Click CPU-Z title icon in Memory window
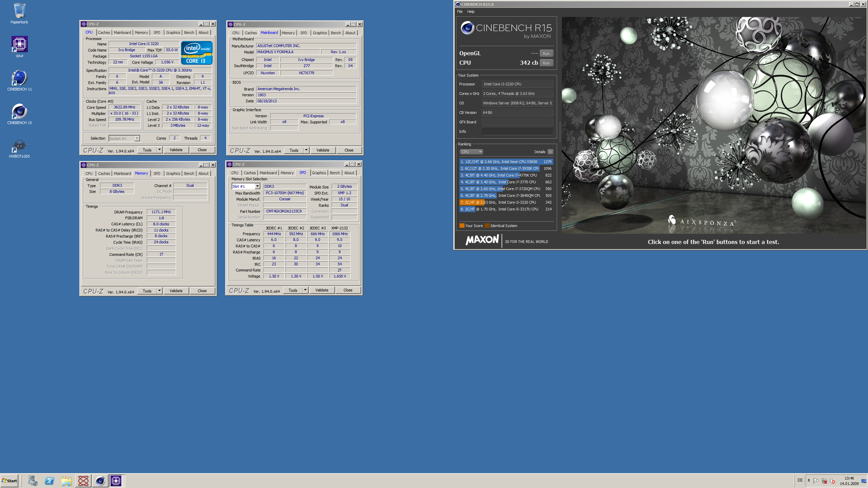Screen dimensions: 868x488 [x=84, y=165]
